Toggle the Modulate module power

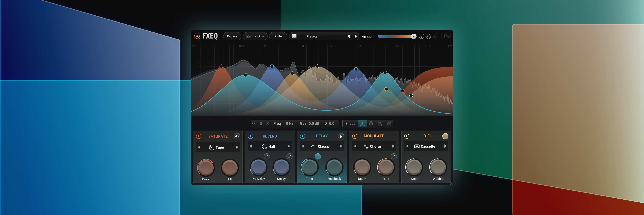[355, 136]
